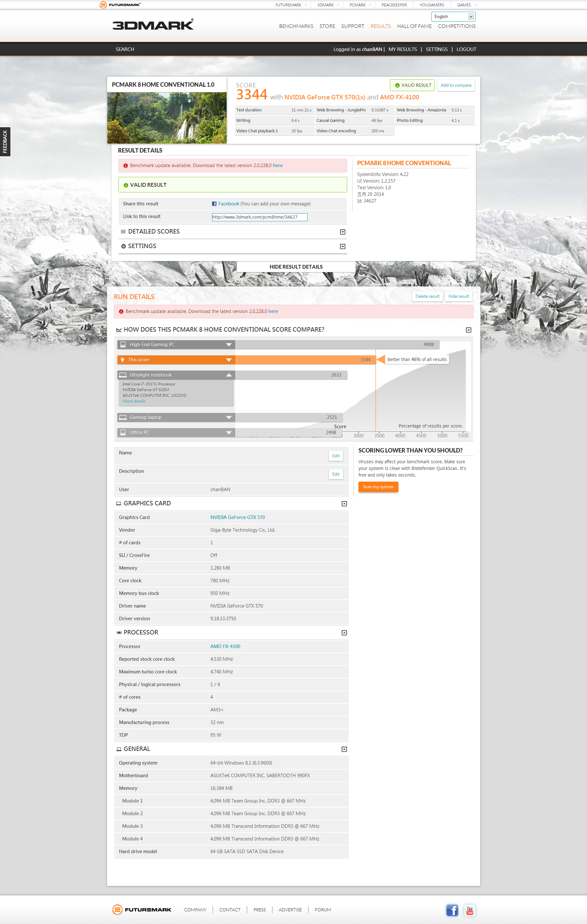
Task: Click the Office PC monitor icon
Action: click(x=123, y=433)
